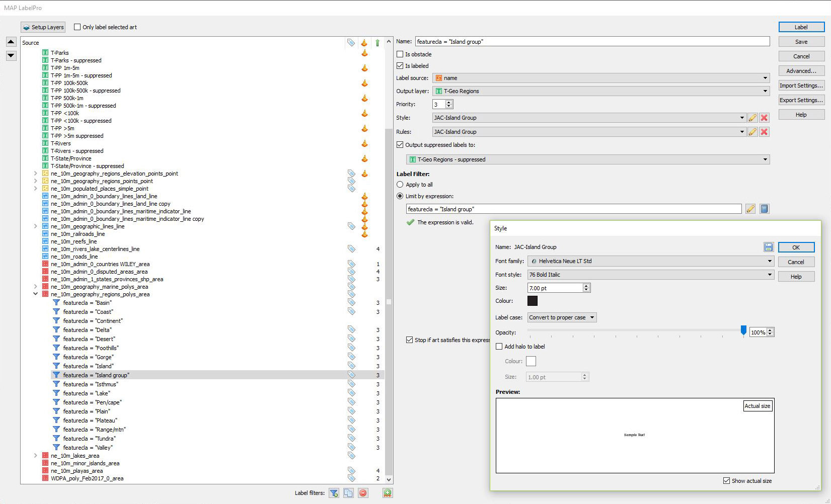Click the red X beside the Rules dropdown
Image resolution: width=831 pixels, height=504 pixels.
pyautogui.click(x=764, y=132)
